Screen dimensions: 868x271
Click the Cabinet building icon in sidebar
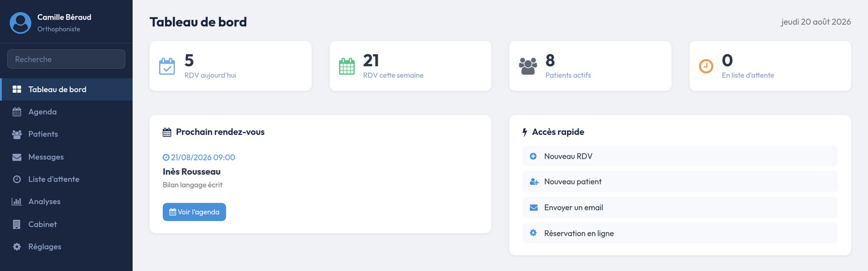tap(17, 224)
